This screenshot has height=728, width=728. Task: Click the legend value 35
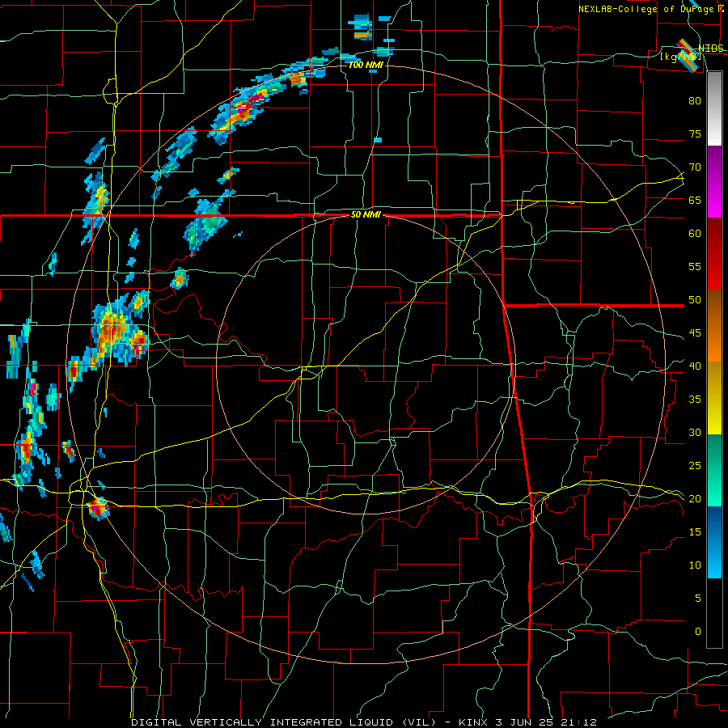tap(695, 400)
